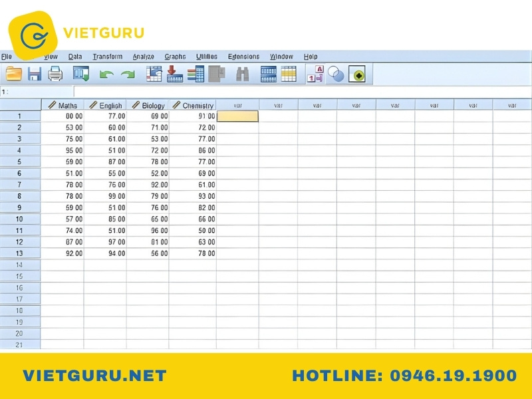Open the Analyze menu
This screenshot has height=399, width=532.
coord(143,57)
